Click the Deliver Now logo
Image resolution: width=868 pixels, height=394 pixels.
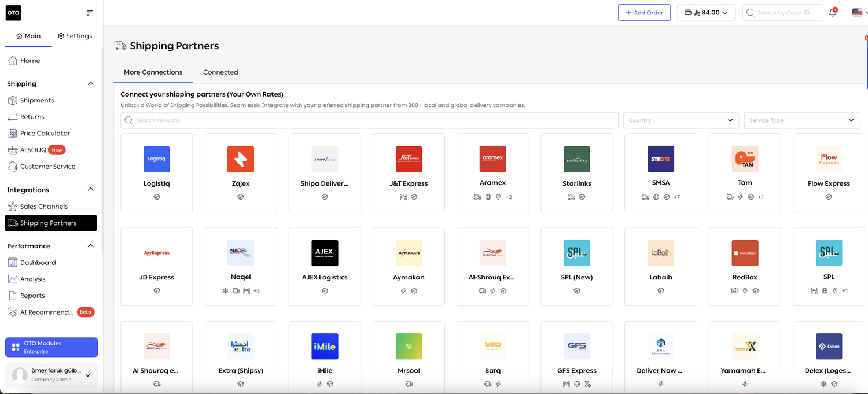point(661,347)
